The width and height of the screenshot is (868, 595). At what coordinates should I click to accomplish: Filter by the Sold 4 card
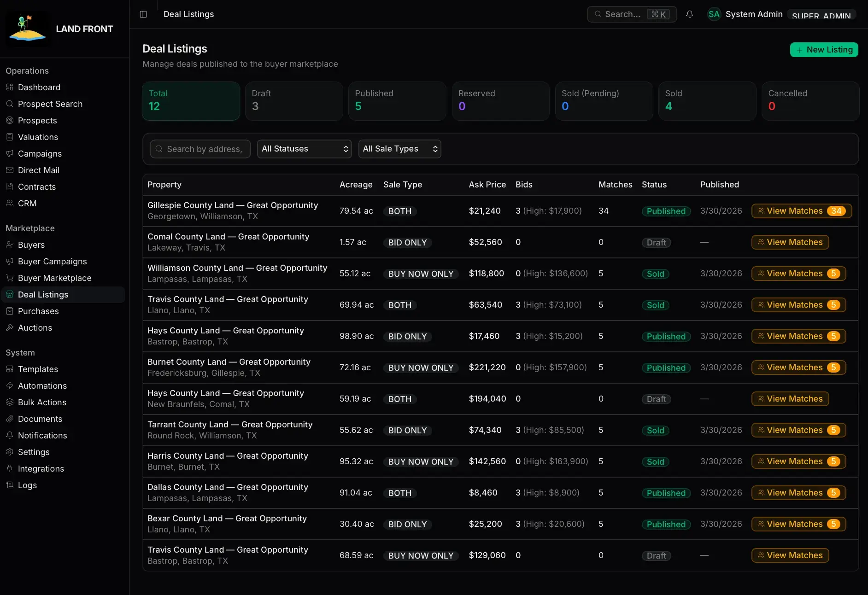[707, 101]
